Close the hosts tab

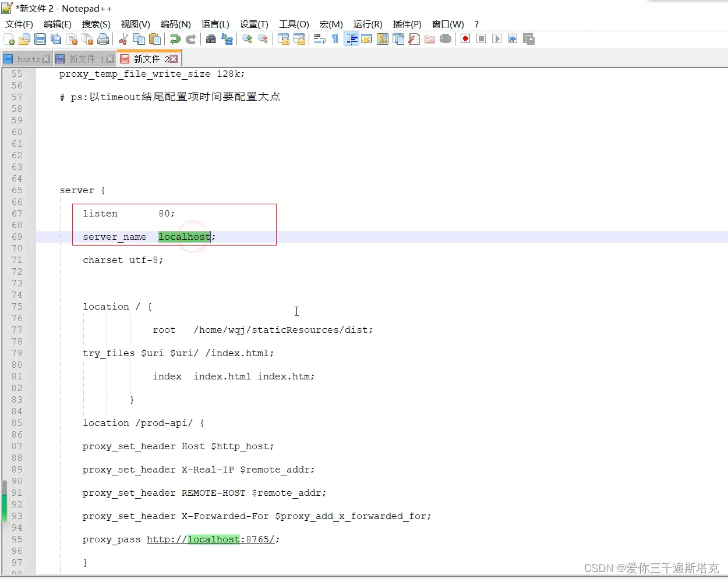point(46,59)
